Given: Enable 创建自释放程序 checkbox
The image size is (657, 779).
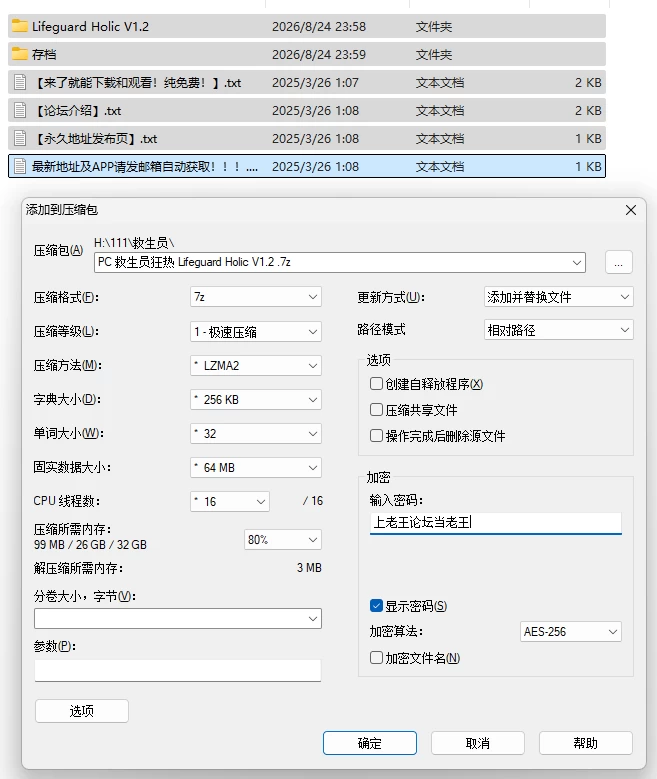Looking at the screenshot, I should coord(376,384).
